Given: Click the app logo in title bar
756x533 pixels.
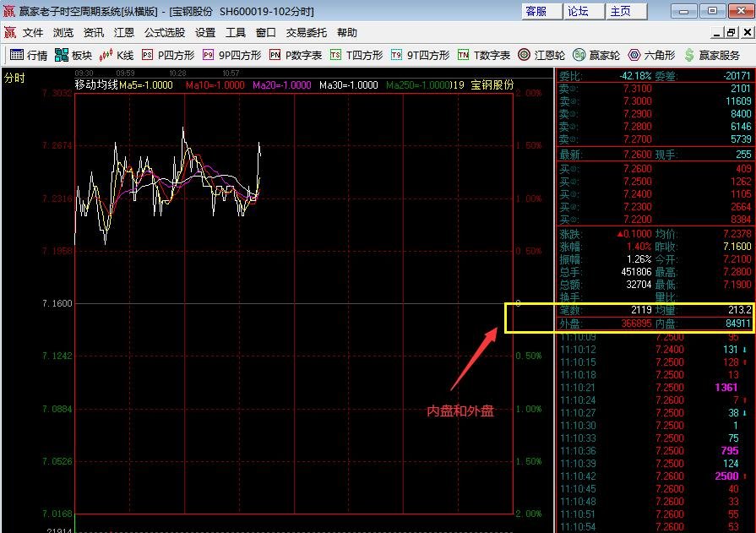Looking at the screenshot, I should click(x=8, y=11).
